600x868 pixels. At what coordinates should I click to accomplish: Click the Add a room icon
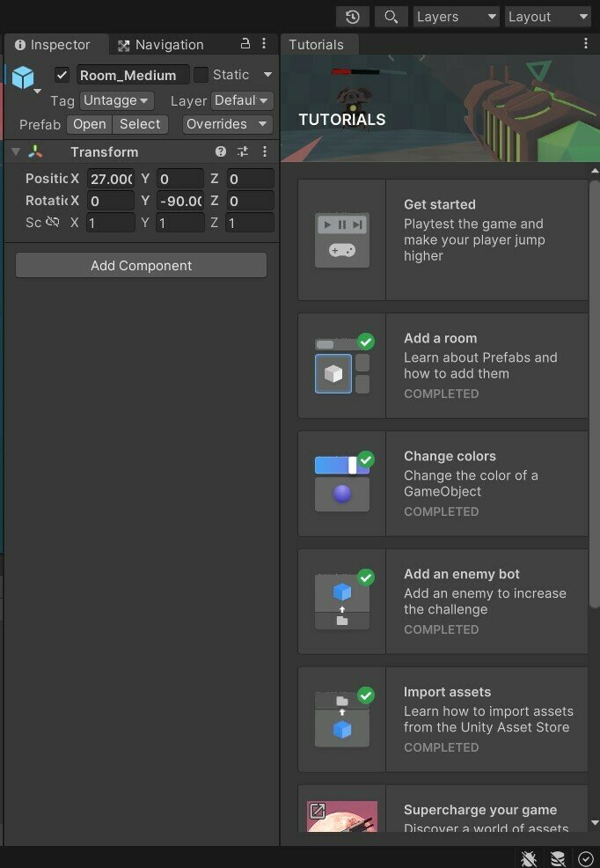pos(341,365)
